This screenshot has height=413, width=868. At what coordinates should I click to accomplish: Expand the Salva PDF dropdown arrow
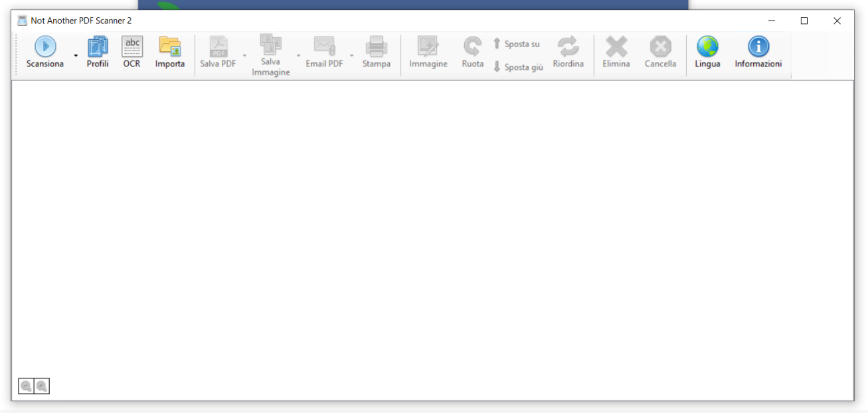click(x=244, y=56)
